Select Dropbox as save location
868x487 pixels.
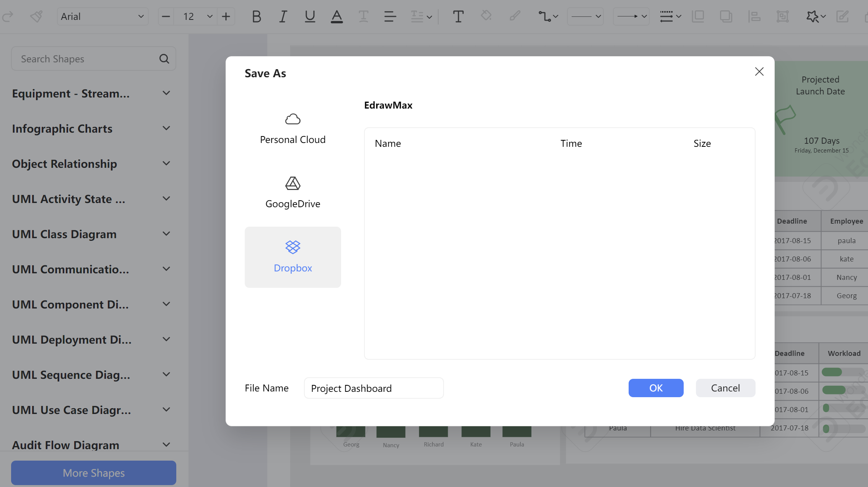point(293,257)
